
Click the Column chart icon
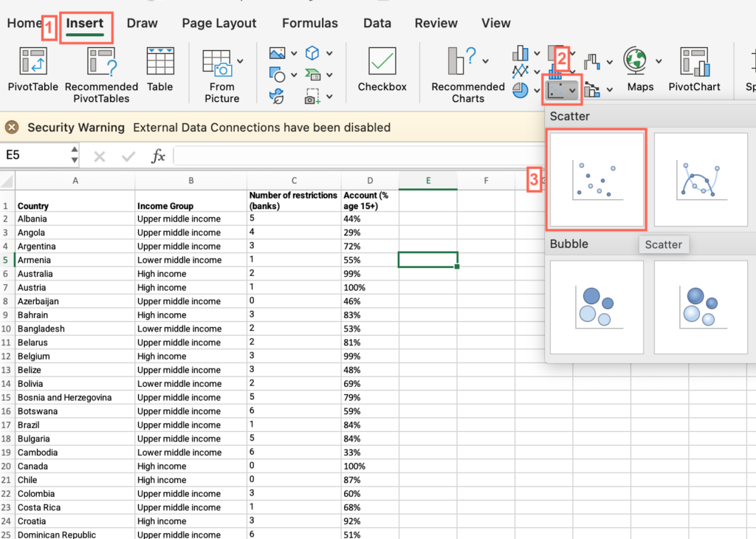[520, 53]
